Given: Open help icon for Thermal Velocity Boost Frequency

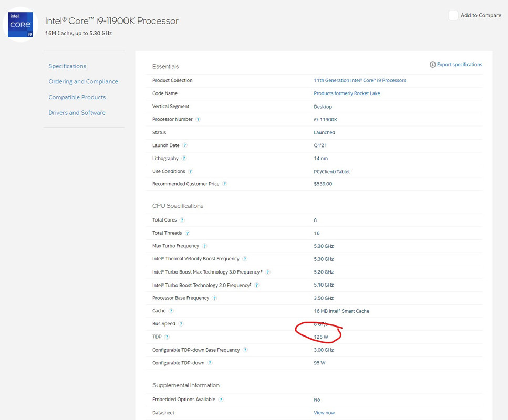Looking at the screenshot, I should pos(245,259).
